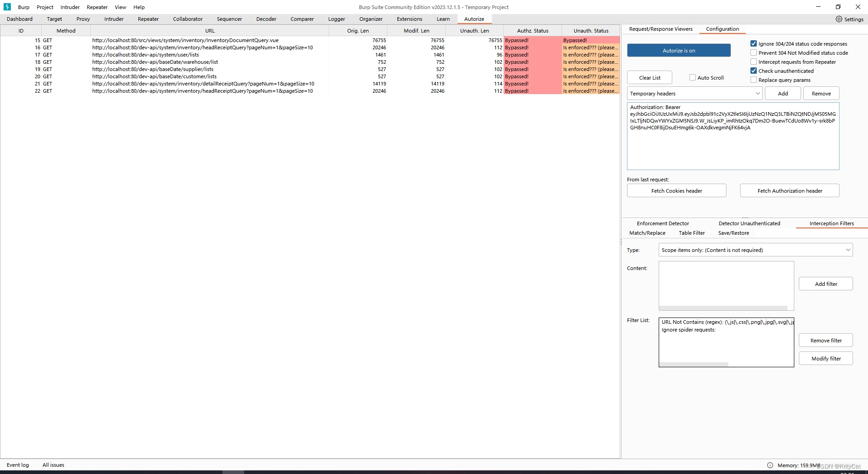Open the View menu

click(120, 7)
